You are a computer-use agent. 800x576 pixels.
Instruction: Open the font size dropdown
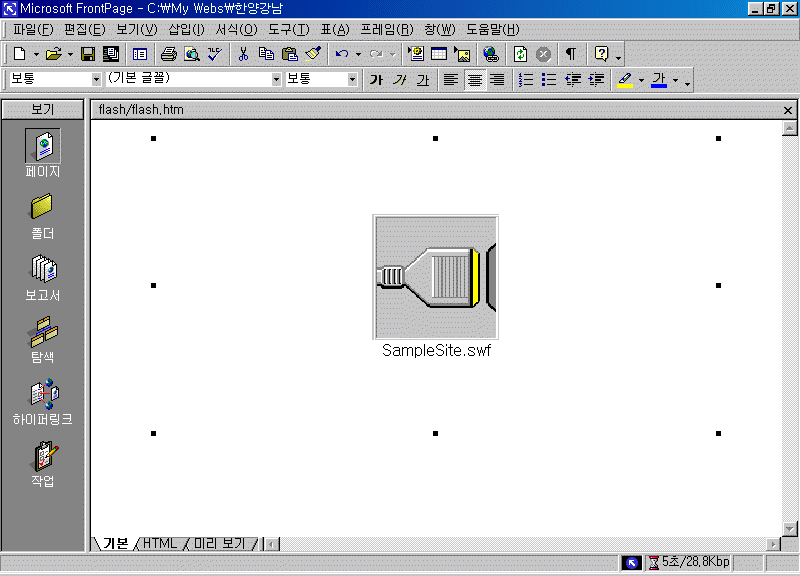pyautogui.click(x=352, y=80)
